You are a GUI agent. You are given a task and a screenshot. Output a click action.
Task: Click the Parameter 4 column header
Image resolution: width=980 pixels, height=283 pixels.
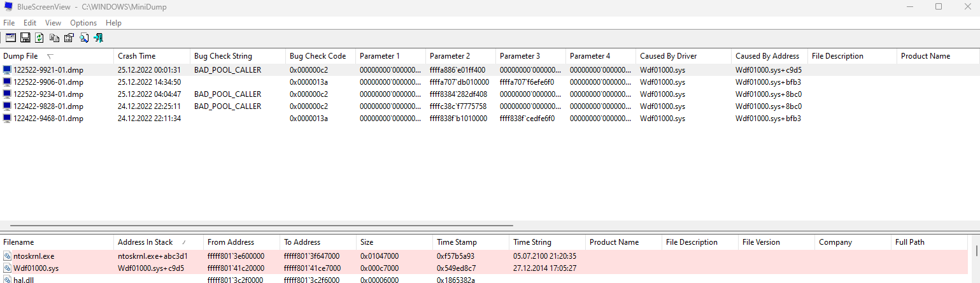tap(601, 56)
